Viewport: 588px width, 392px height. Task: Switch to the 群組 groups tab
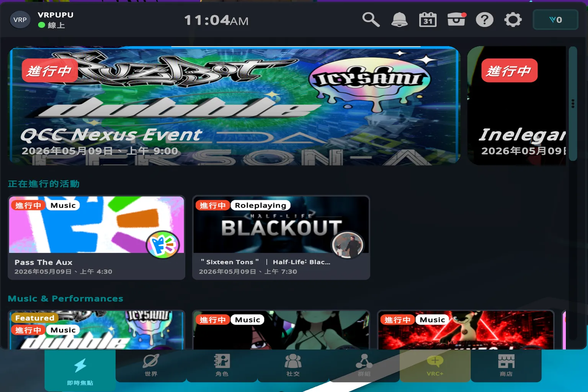tap(364, 366)
